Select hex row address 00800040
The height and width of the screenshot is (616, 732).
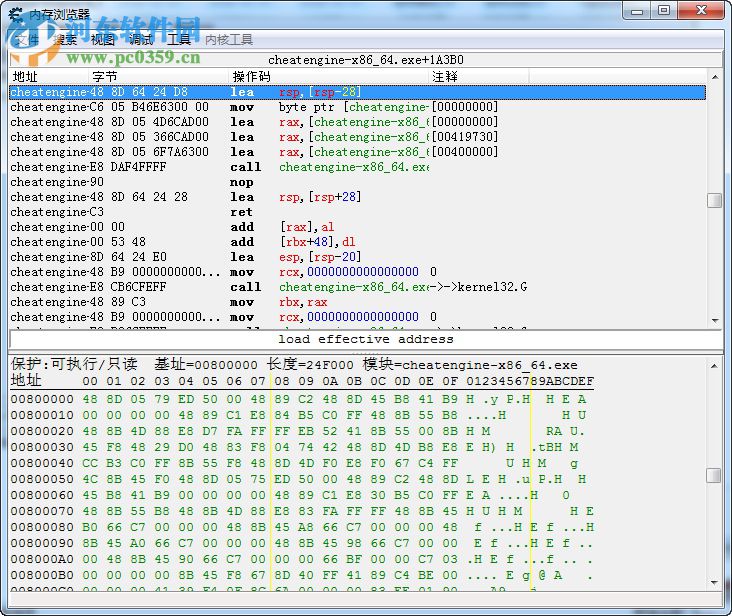click(42, 463)
